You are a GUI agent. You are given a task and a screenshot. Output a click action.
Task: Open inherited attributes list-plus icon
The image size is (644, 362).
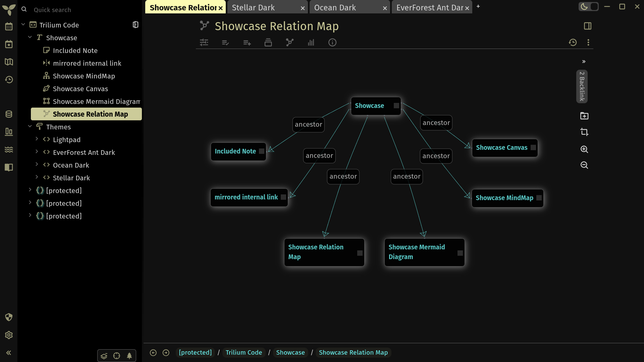coord(247,43)
